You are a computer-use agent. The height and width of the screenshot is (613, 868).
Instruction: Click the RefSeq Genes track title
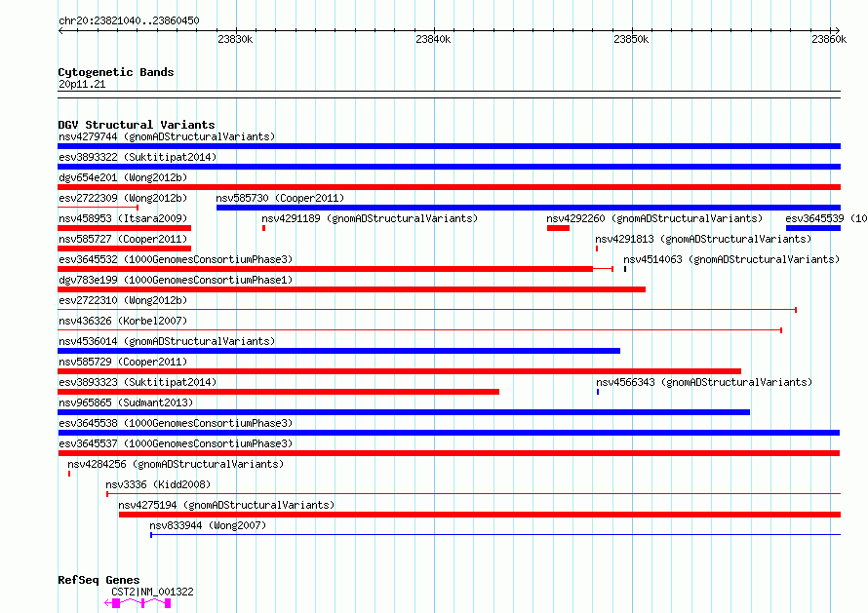(x=99, y=581)
